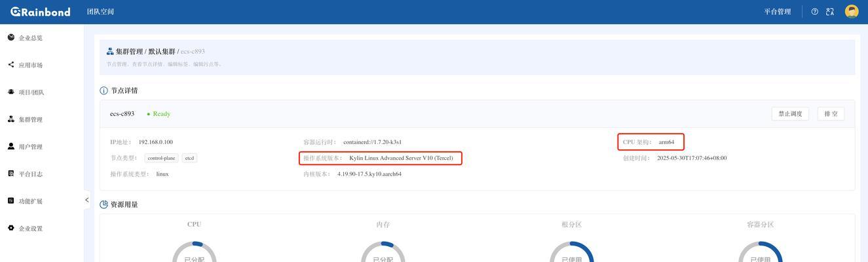The height and width of the screenshot is (262, 868).
Task: Switch language using the translate icon
Action: pos(830,12)
